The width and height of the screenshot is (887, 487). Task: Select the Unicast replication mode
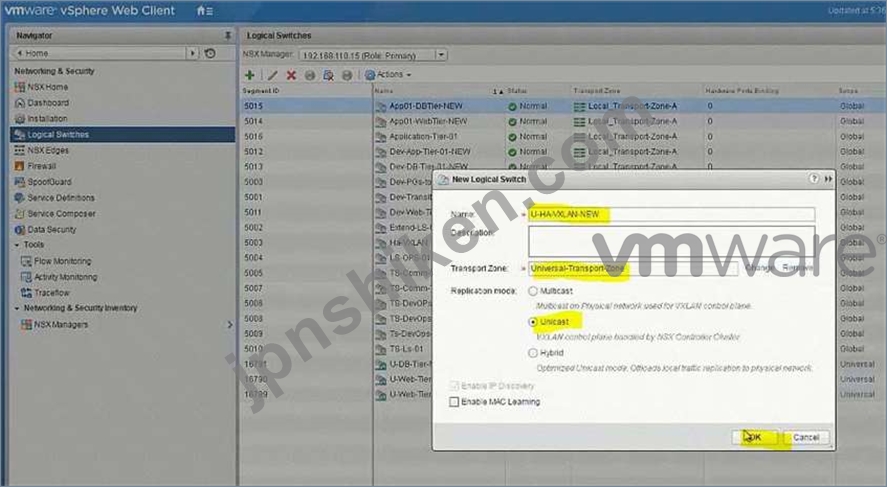(x=532, y=322)
